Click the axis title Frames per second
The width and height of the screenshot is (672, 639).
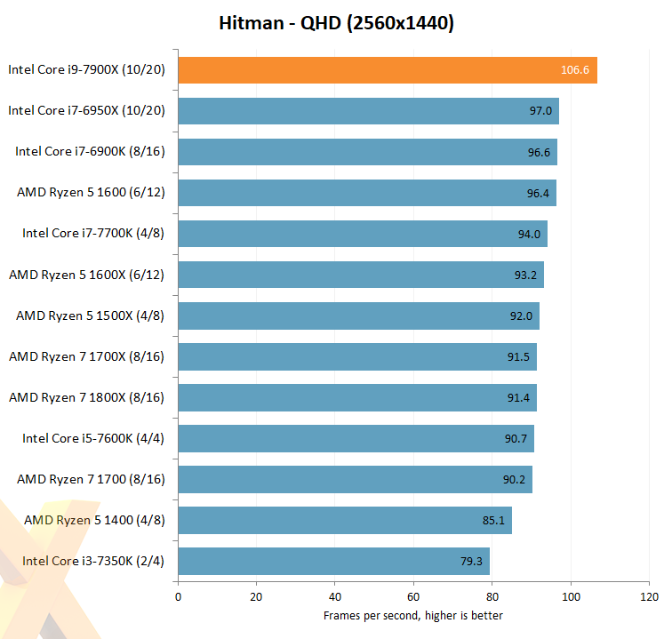tap(412, 616)
